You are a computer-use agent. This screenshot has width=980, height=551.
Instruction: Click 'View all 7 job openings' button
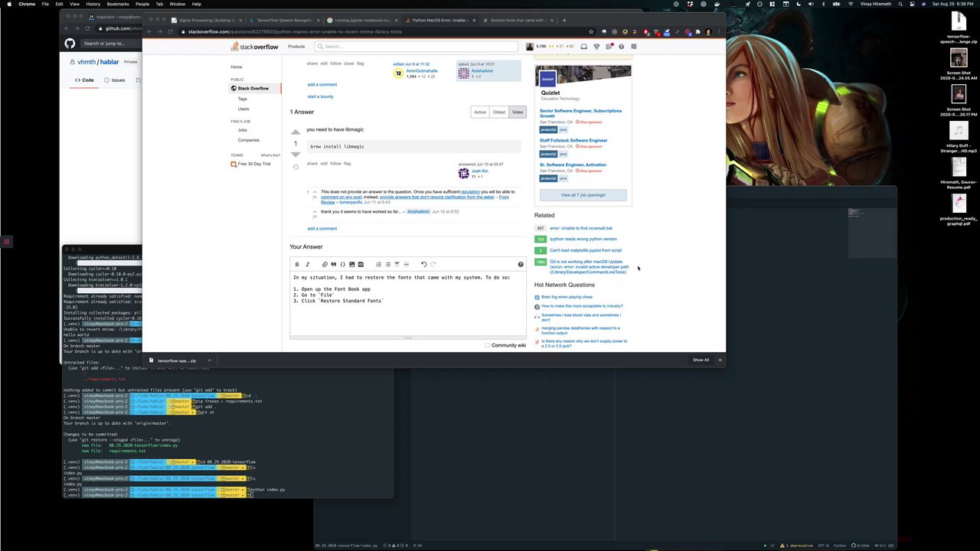coord(583,195)
